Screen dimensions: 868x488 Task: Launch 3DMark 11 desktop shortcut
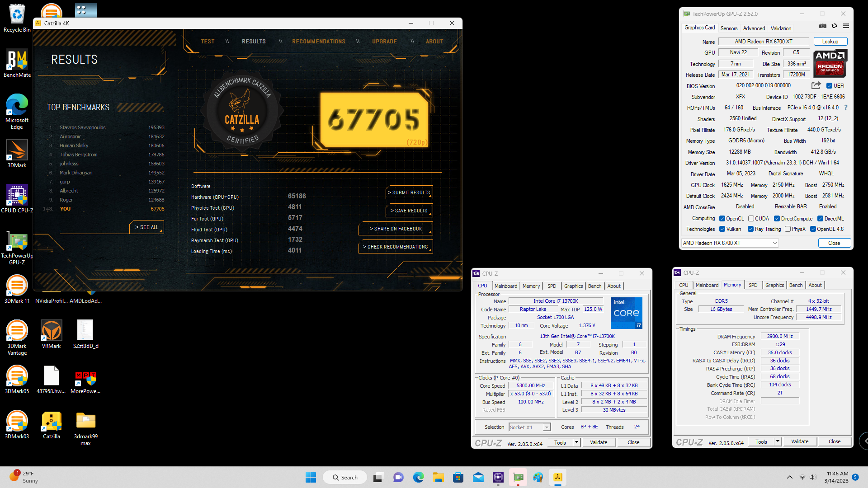(x=17, y=289)
